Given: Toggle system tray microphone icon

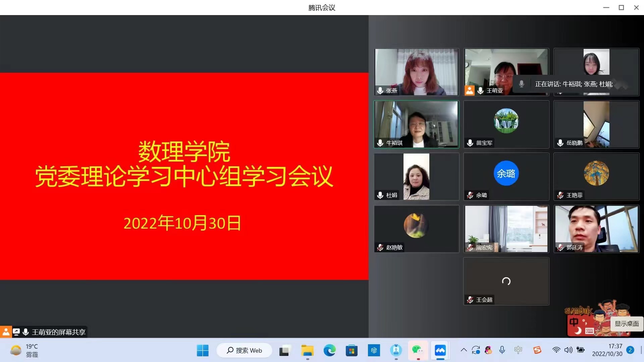Looking at the screenshot, I should (x=502, y=350).
